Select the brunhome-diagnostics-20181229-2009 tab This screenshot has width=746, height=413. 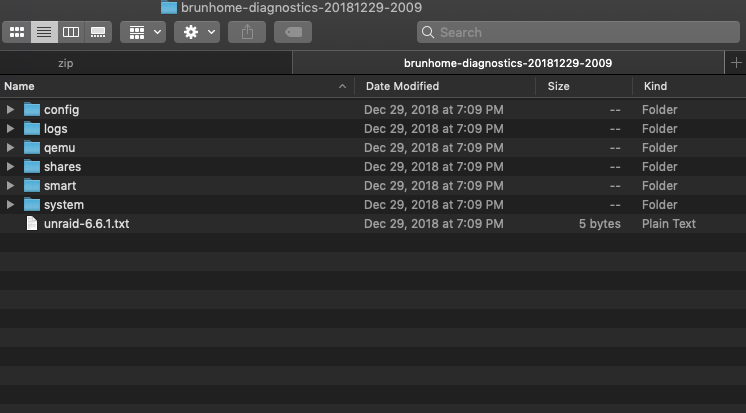(508, 63)
